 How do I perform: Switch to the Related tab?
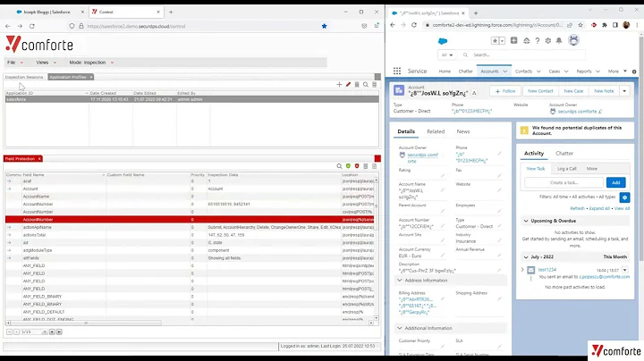pyautogui.click(x=436, y=131)
